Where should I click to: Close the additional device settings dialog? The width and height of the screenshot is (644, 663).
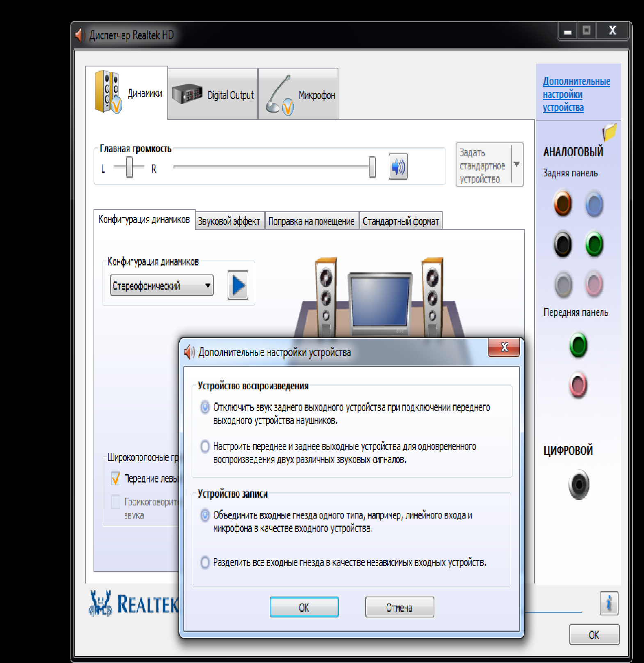click(x=504, y=348)
